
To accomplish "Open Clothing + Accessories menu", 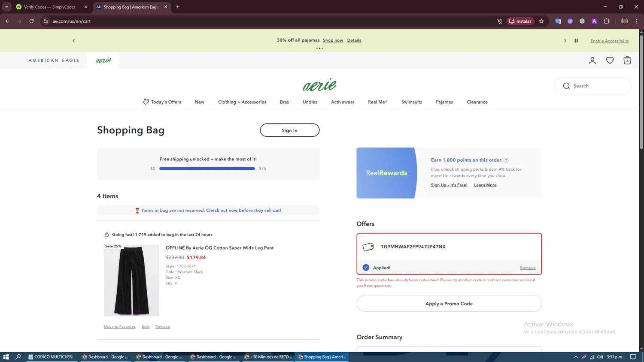I will (242, 102).
